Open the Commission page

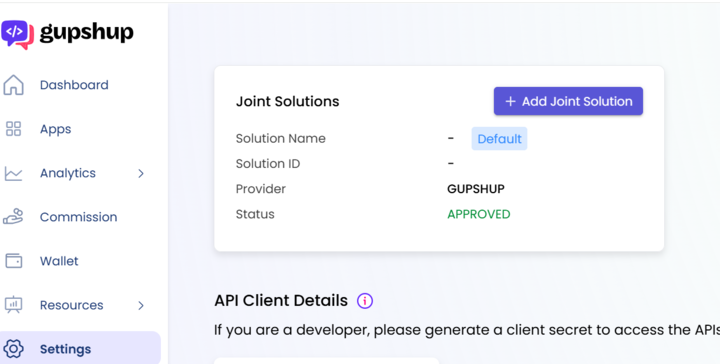(79, 217)
